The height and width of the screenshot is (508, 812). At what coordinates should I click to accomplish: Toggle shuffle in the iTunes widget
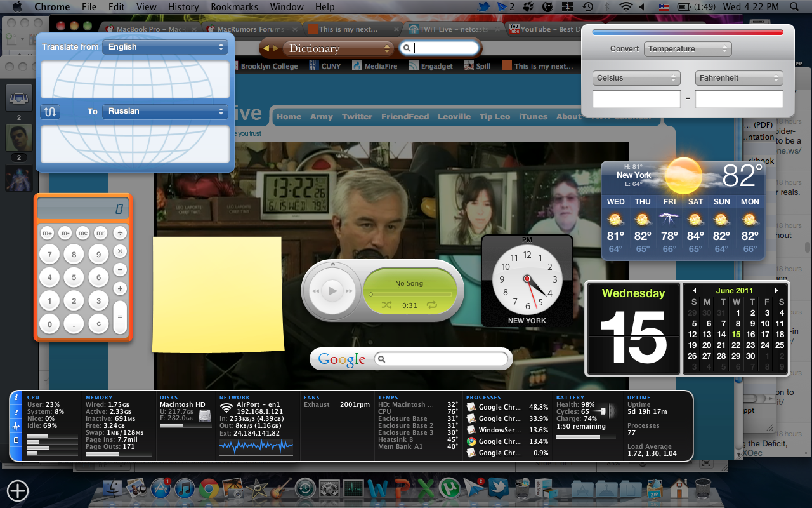[x=386, y=305]
